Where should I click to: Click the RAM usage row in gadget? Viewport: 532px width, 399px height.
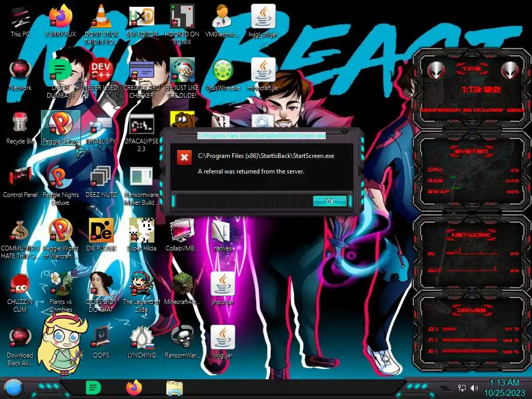[473, 181]
